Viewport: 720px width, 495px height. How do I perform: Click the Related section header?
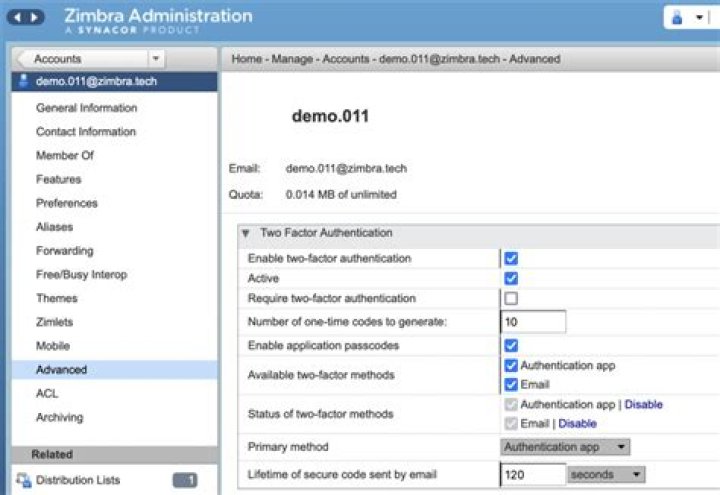(x=114, y=455)
